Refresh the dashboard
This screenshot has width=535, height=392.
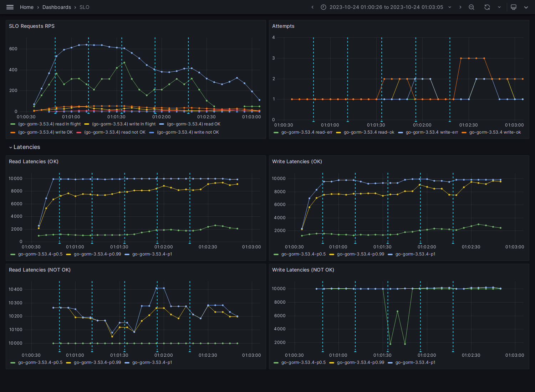(x=487, y=7)
